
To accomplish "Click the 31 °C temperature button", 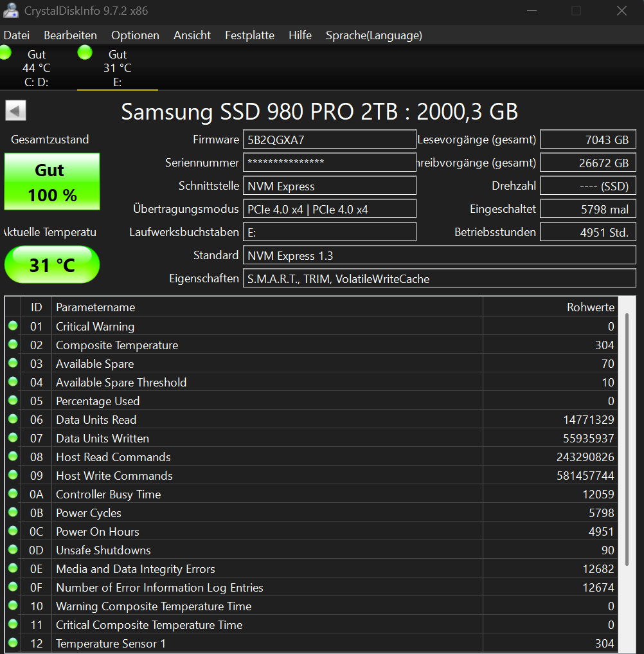I will pyautogui.click(x=52, y=264).
